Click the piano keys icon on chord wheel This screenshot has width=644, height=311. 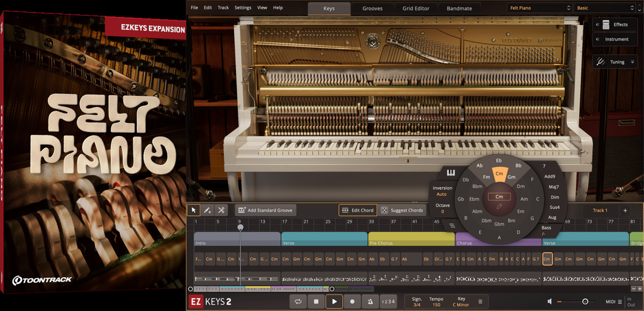pyautogui.click(x=452, y=172)
